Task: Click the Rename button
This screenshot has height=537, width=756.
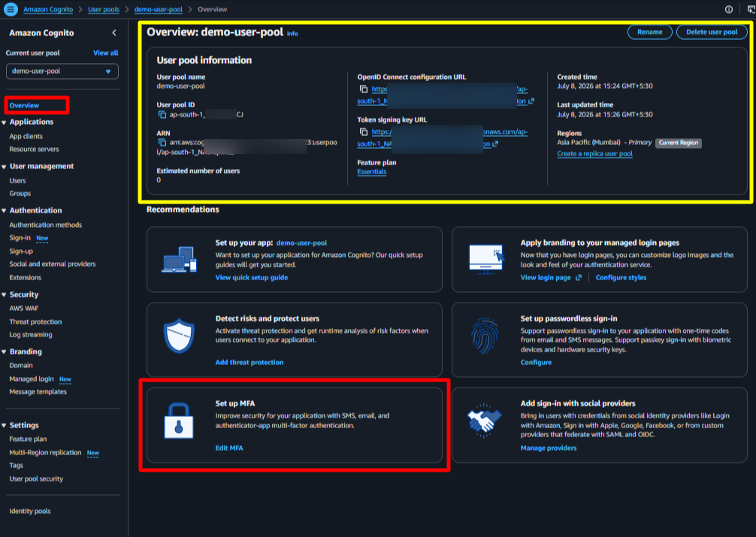Action: coord(649,32)
